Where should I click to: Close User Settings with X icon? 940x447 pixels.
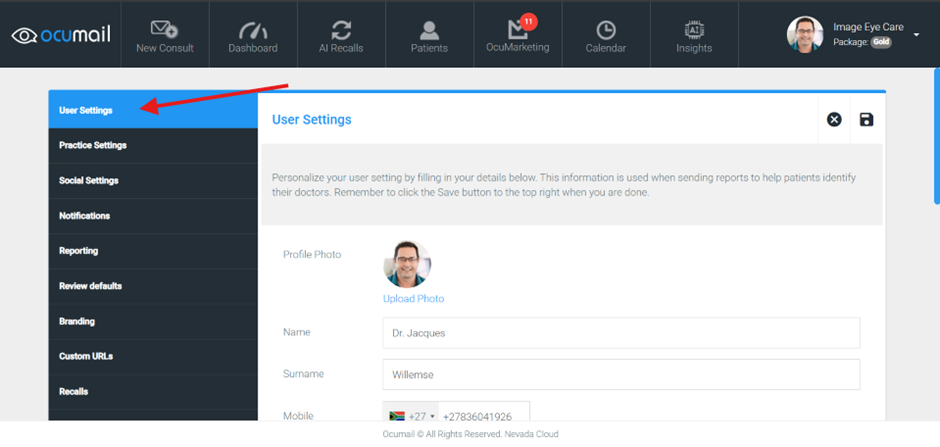834,120
